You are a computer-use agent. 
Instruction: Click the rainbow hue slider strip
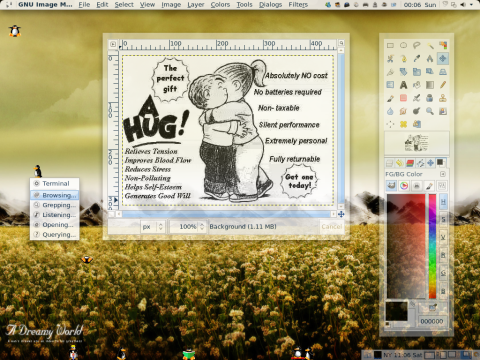tap(432, 246)
